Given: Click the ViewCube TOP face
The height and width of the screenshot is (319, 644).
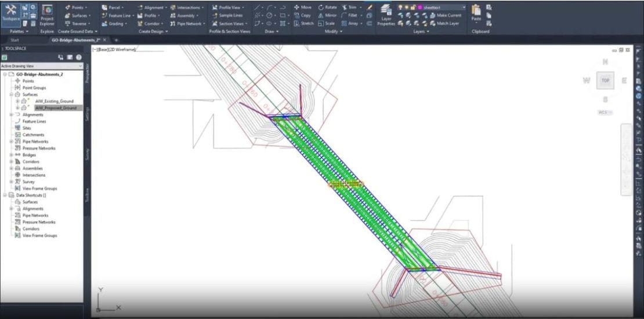Looking at the screenshot, I should coord(605,81).
